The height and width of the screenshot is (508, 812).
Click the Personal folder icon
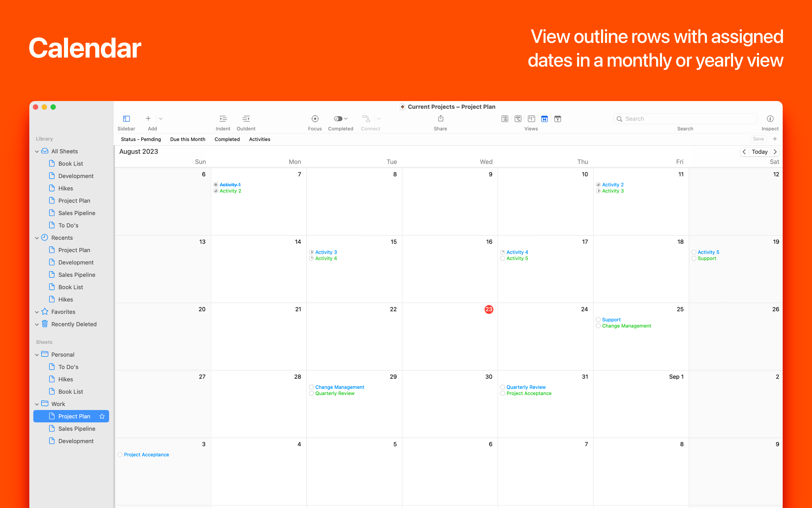[45, 354]
